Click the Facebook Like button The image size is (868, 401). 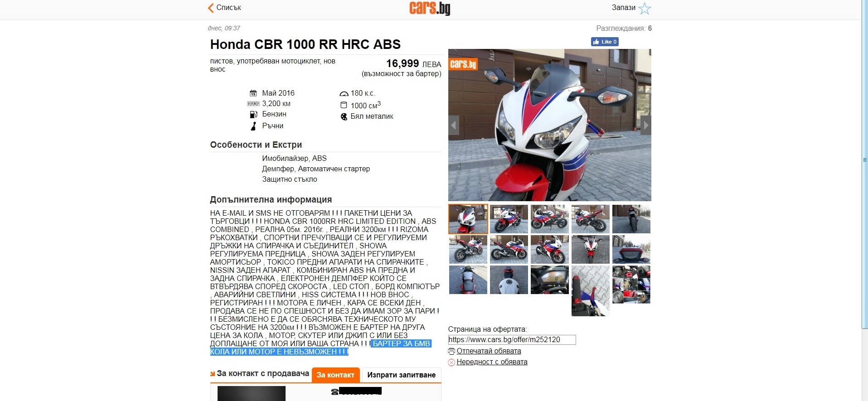(x=605, y=42)
